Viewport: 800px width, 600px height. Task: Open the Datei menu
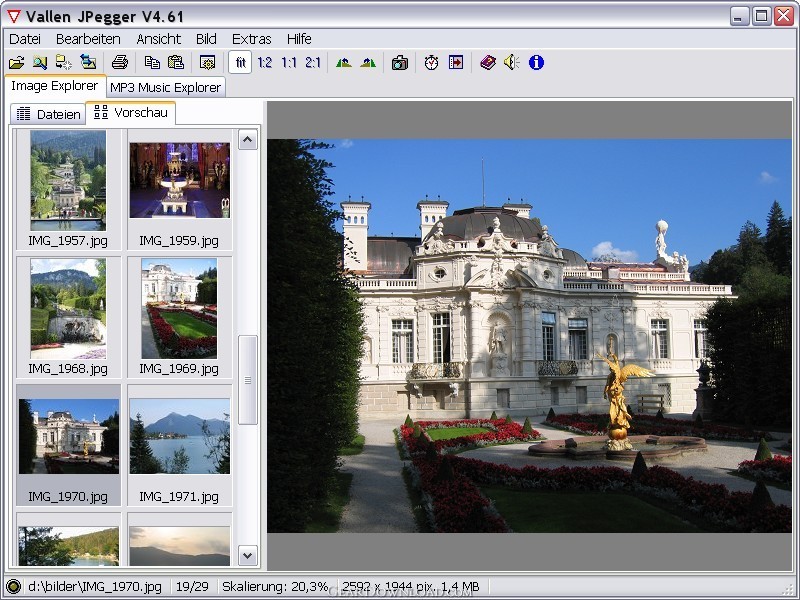tap(25, 39)
